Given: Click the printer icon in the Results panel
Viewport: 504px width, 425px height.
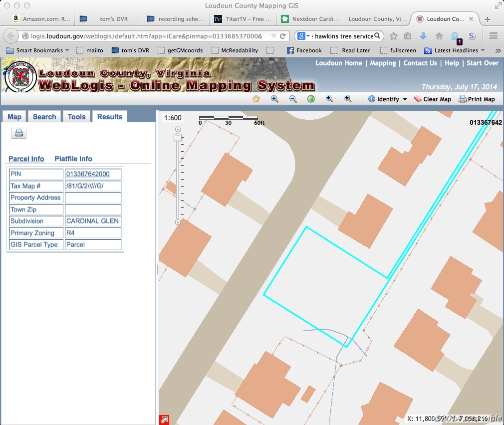Looking at the screenshot, I should pos(18,133).
